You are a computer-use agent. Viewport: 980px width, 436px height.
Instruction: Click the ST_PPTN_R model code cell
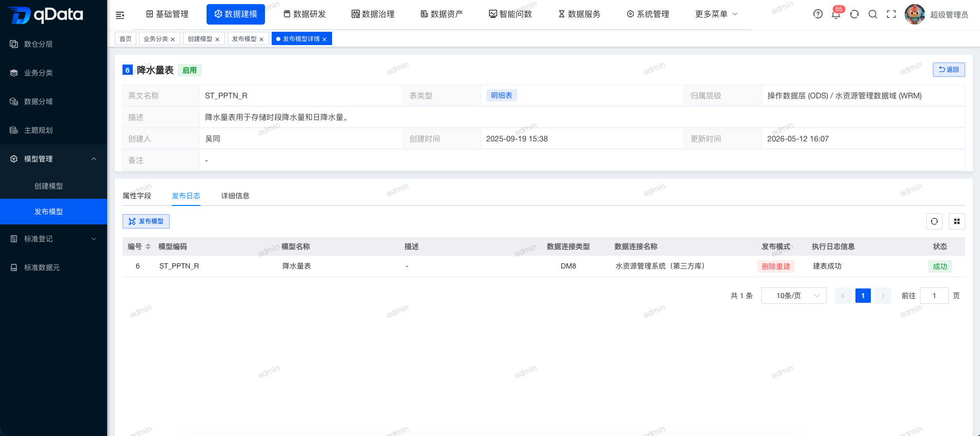click(179, 266)
